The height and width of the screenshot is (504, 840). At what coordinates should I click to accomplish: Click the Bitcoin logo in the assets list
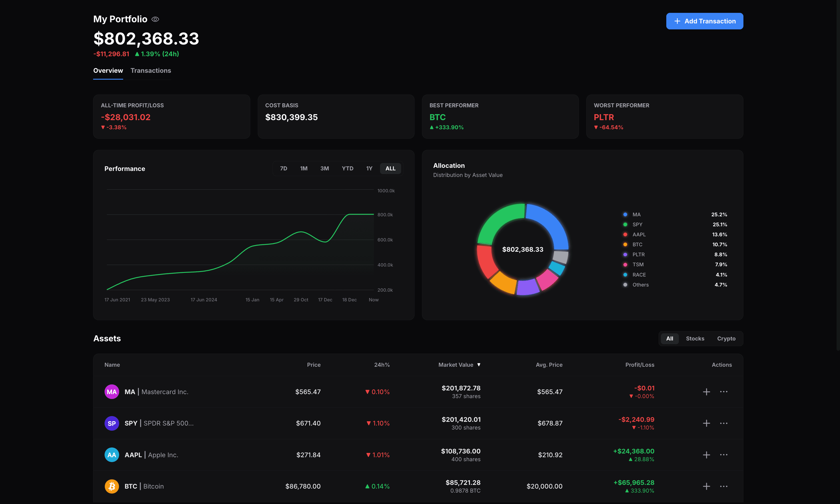111,486
